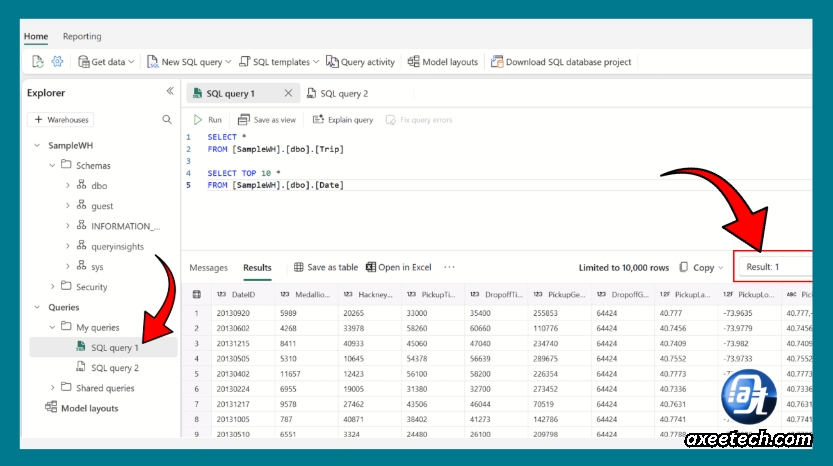This screenshot has width=833, height=466.
Task: Click Save as table
Action: pos(326,267)
